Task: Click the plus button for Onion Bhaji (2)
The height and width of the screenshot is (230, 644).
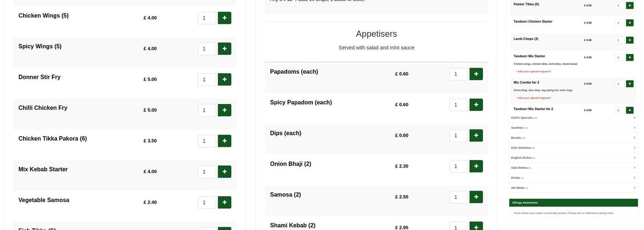Action: coord(476,166)
